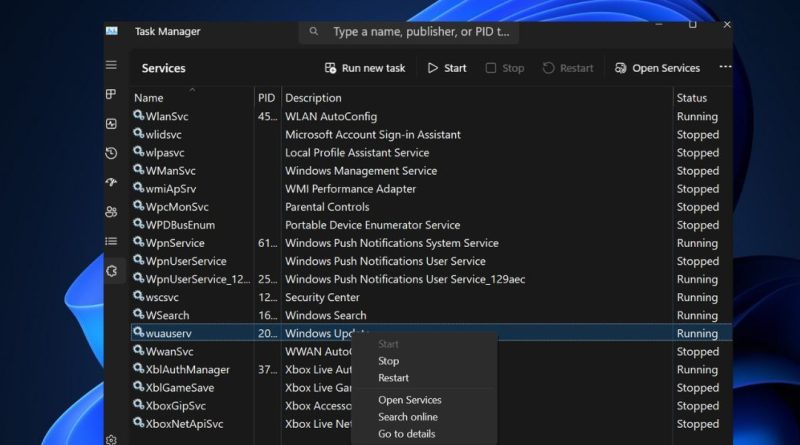The image size is (800, 445).
Task: Open Users page in sidebar
Action: [x=111, y=212]
